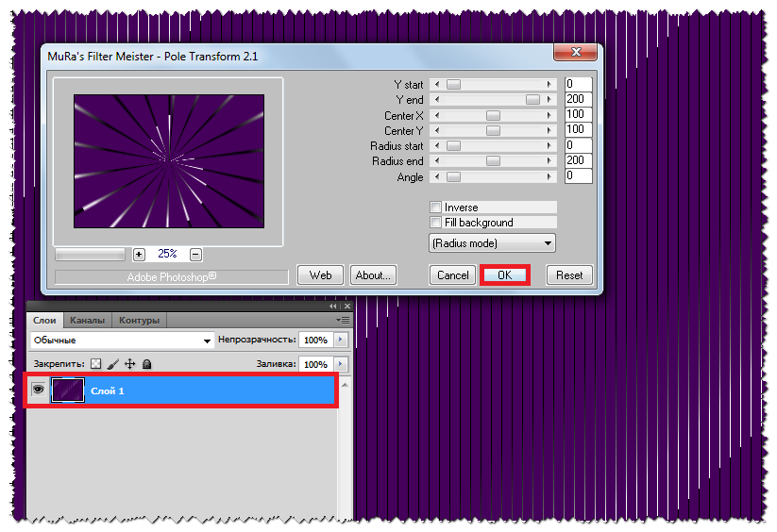Click the Center Y value field
This screenshot has width=777, height=532.
[x=579, y=129]
